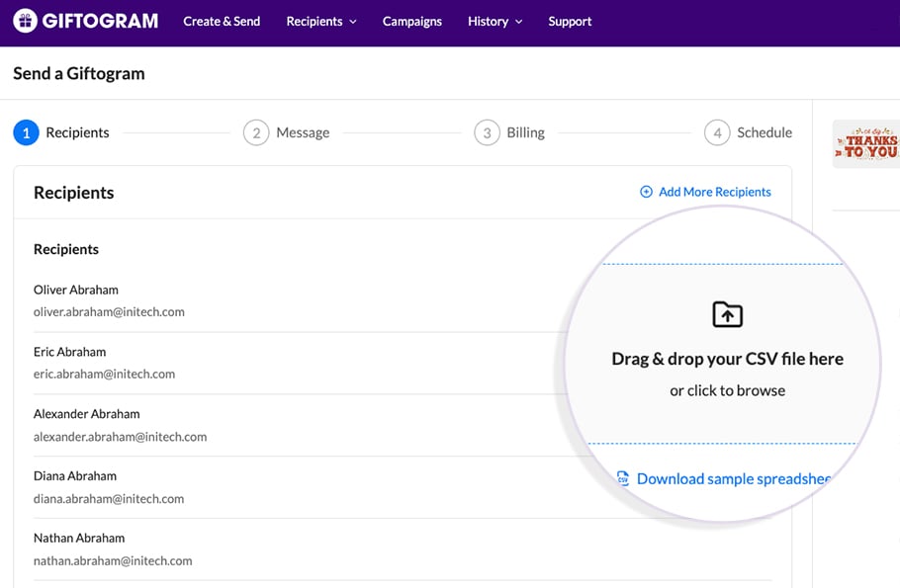Screen dimensions: 900x588
Task: Select step 3 Billing circle
Action: pyautogui.click(x=487, y=132)
